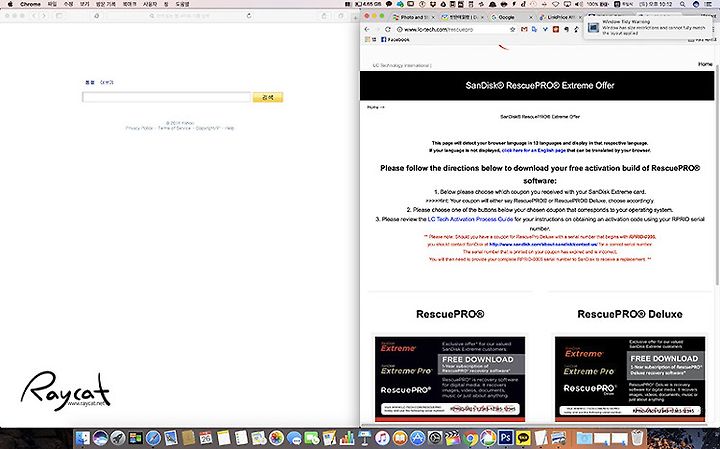Open KakaoTalk yellow icon in Dock
Screen dimensions: 720x449
[523, 438]
